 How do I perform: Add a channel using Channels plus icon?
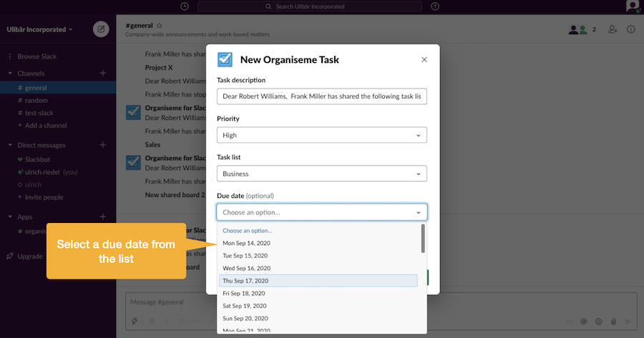tap(103, 74)
